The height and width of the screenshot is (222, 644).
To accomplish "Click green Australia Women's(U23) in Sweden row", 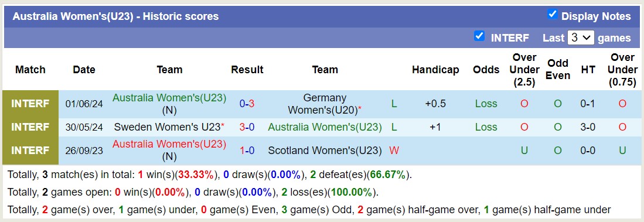I will [x=325, y=127].
